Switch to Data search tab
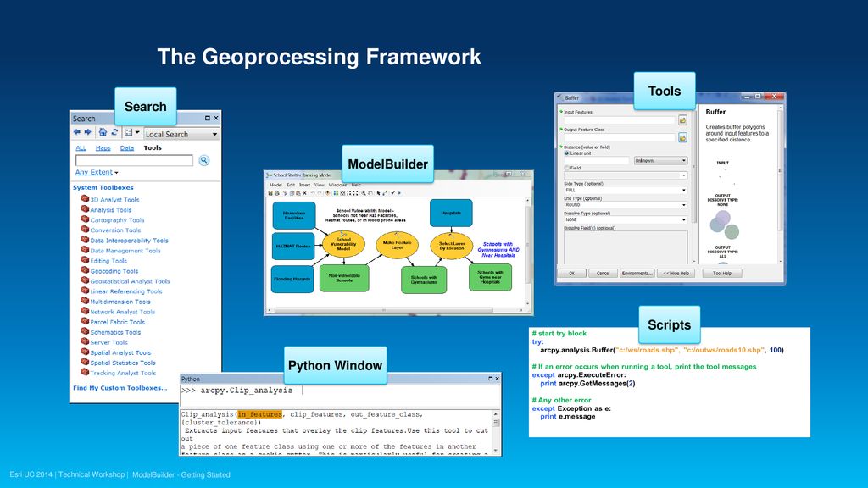868x488 pixels. click(127, 147)
